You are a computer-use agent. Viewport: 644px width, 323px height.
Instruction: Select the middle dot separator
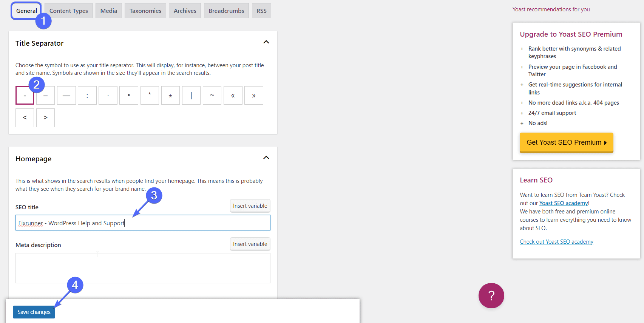pos(108,96)
